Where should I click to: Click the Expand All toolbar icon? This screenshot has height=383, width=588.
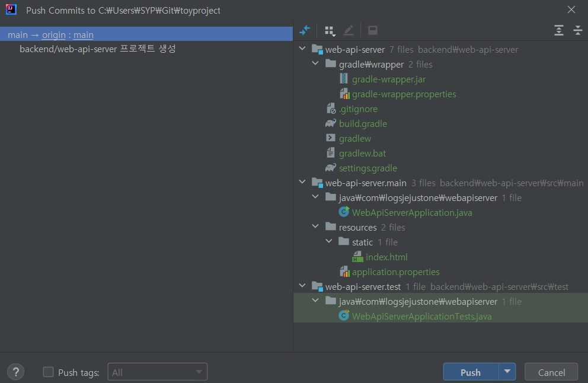click(559, 30)
